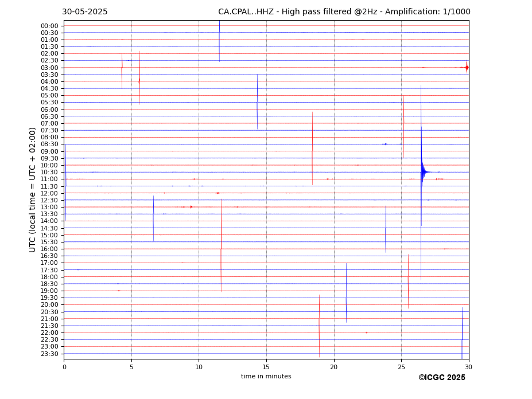Click the 09:00 trace time label

point(49,151)
